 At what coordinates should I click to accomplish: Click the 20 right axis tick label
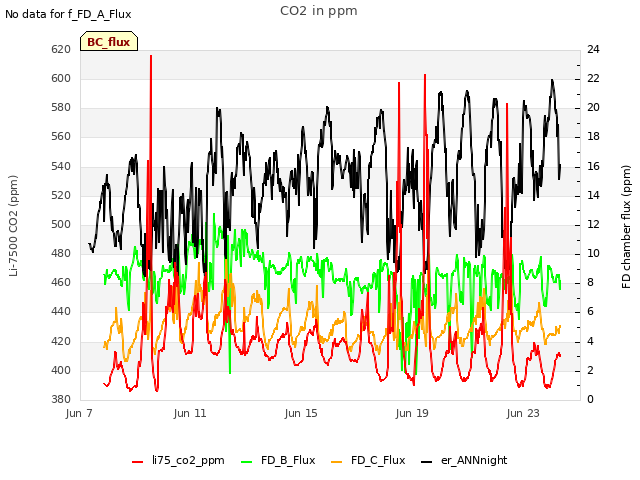(x=593, y=107)
